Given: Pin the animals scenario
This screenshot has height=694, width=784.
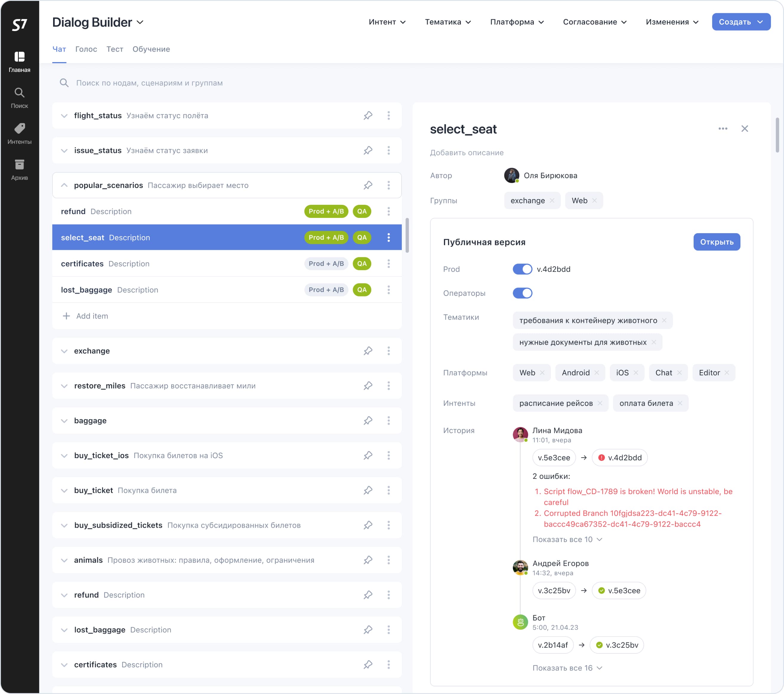Looking at the screenshot, I should click(368, 560).
